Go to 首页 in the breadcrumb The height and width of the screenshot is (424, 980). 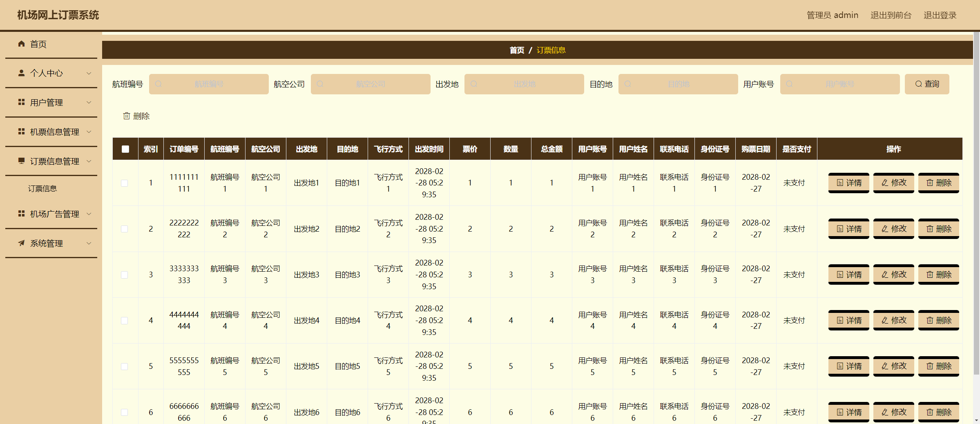click(x=517, y=50)
